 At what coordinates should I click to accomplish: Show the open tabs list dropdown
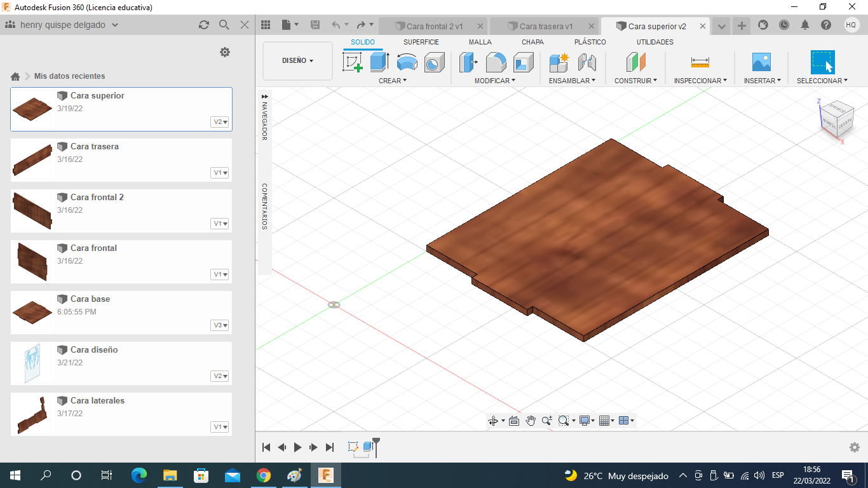pos(721,26)
